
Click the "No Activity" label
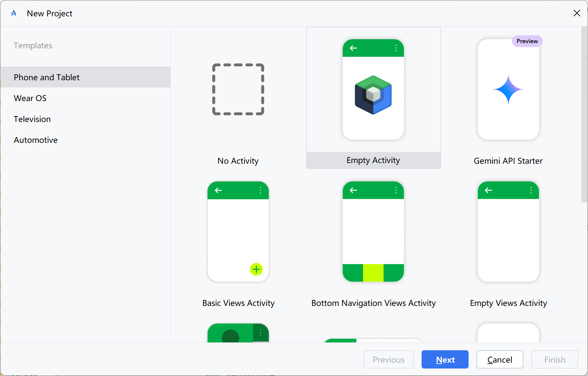(238, 161)
